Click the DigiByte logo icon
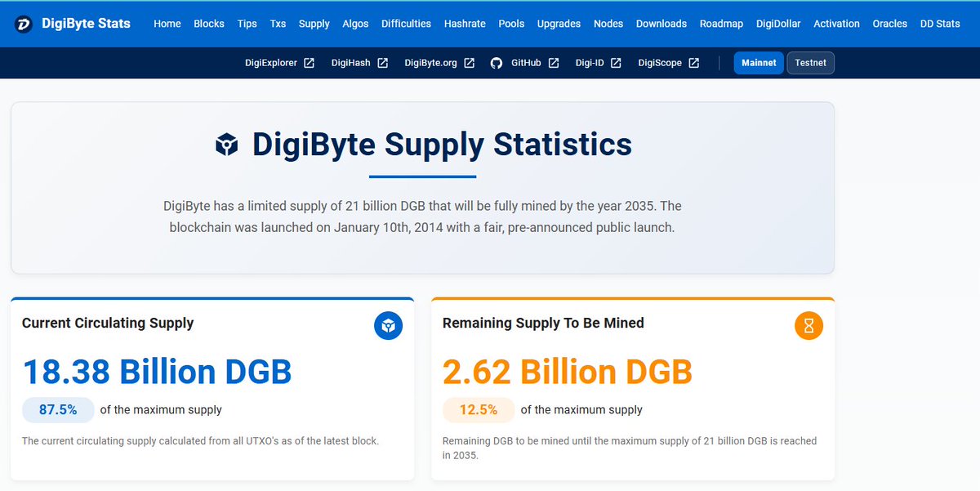980x491 pixels. coord(23,24)
